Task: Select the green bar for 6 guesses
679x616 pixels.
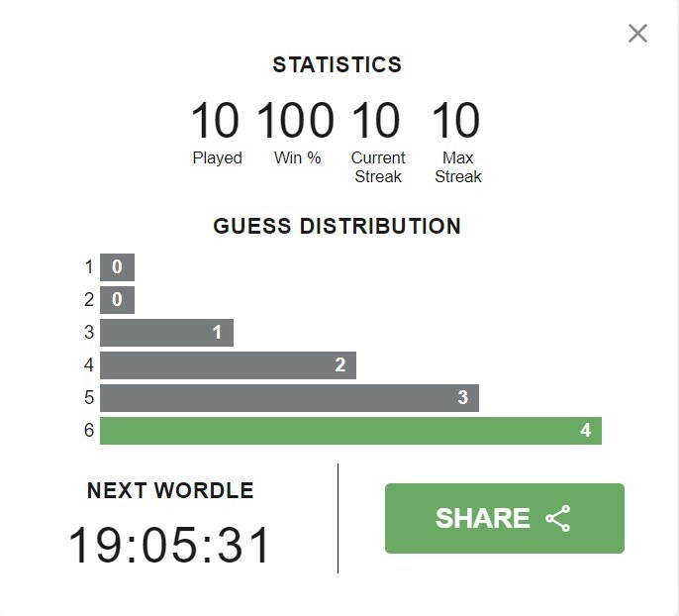Action: [350, 431]
